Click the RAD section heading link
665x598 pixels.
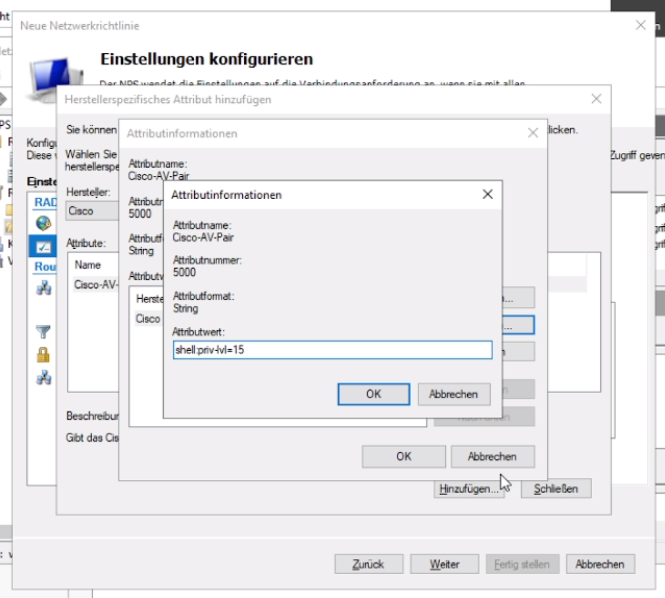tap(45, 202)
